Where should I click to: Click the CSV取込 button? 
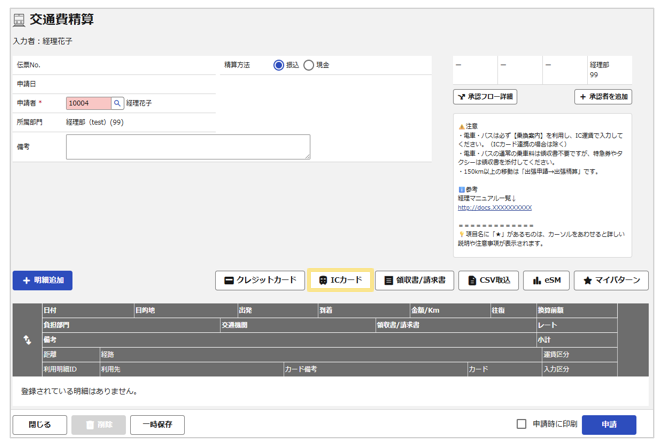point(488,280)
